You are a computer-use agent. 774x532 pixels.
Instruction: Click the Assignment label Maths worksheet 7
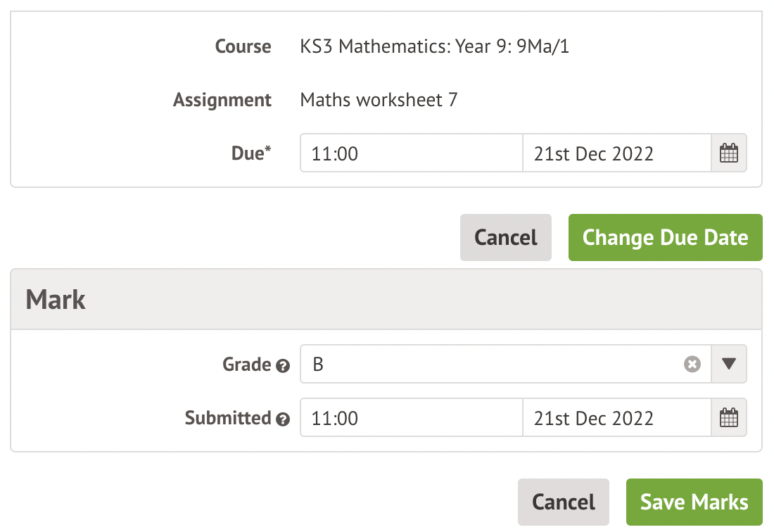(x=379, y=99)
